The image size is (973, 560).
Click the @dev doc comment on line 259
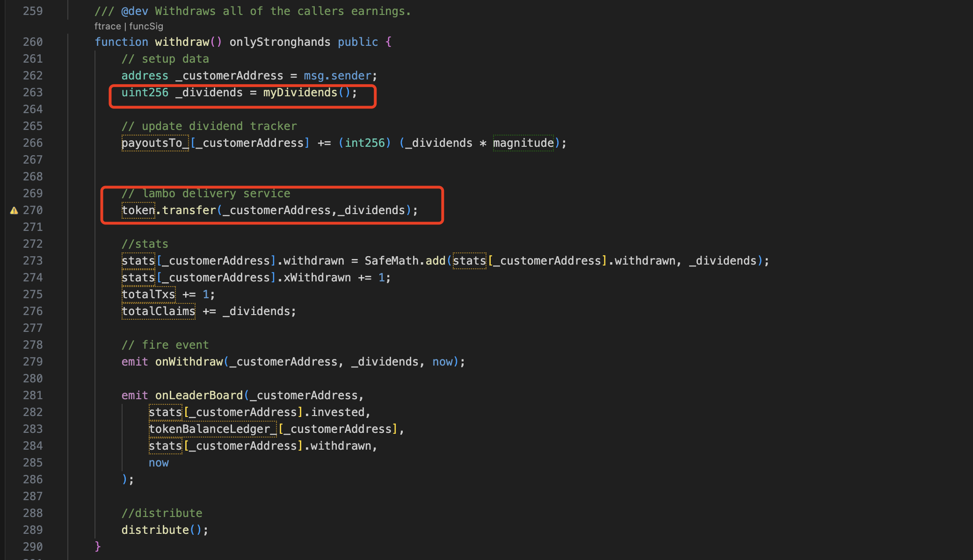click(x=253, y=11)
